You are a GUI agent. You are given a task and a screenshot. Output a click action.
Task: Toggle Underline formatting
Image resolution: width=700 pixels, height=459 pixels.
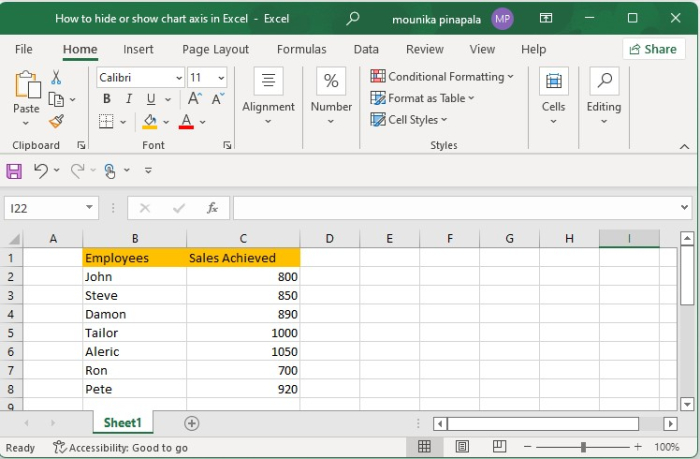click(151, 99)
